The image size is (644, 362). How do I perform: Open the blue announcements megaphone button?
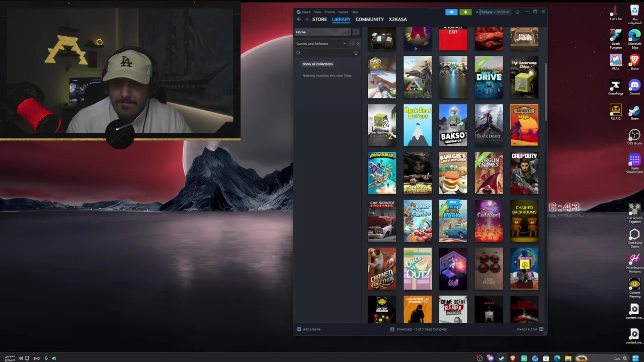pos(451,12)
